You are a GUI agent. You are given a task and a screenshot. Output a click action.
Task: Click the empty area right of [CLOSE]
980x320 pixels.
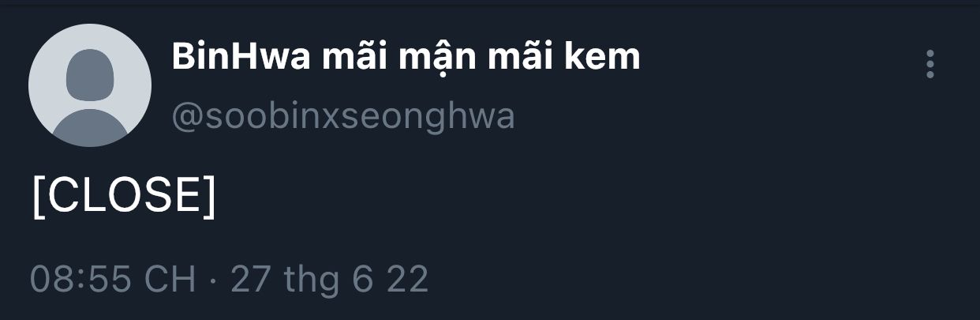click(x=552, y=195)
